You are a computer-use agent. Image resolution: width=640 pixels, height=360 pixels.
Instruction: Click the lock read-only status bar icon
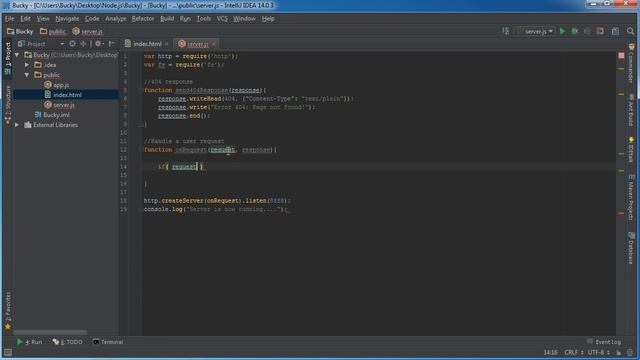click(619, 352)
